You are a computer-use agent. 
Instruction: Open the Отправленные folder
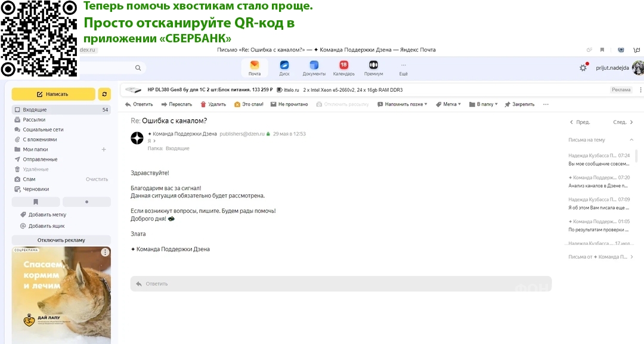pyautogui.click(x=40, y=159)
